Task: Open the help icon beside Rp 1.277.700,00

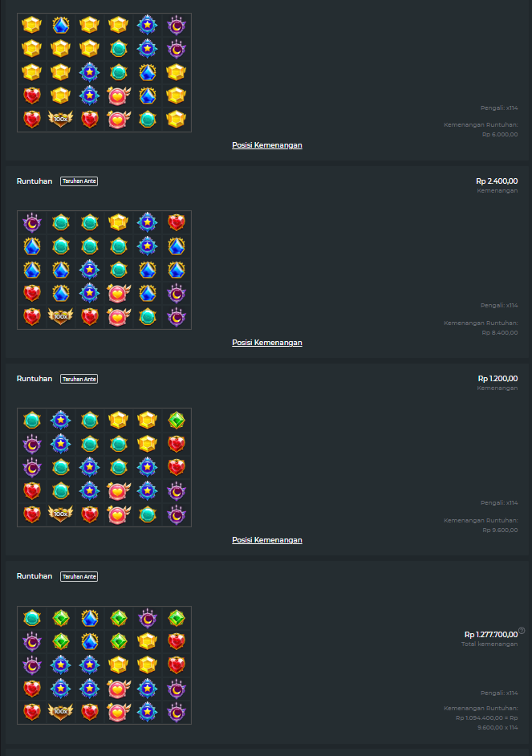Action: [x=522, y=631]
